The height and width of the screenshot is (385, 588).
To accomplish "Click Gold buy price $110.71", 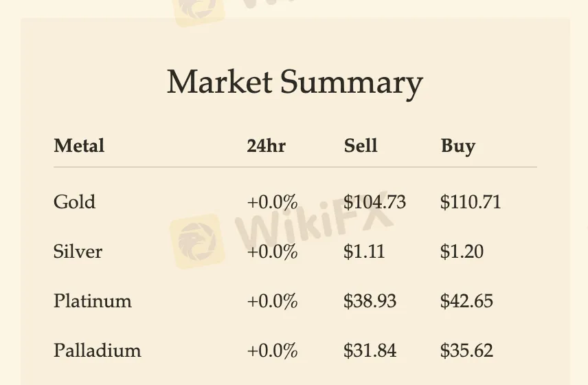I will click(x=471, y=202).
